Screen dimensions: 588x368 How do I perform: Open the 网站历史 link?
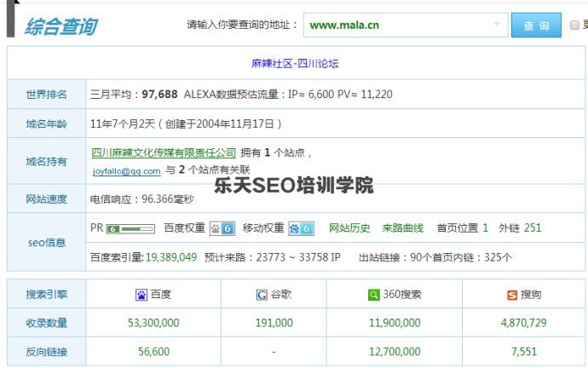tap(349, 227)
